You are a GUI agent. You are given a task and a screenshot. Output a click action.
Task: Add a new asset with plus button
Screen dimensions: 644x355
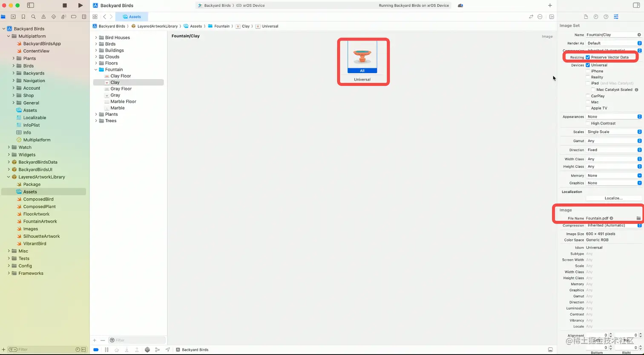pos(95,340)
